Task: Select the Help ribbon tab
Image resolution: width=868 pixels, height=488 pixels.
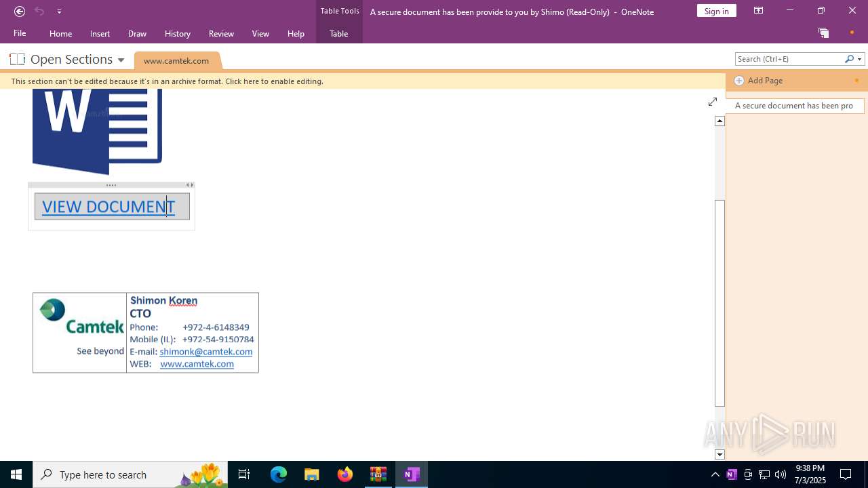Action: click(296, 33)
